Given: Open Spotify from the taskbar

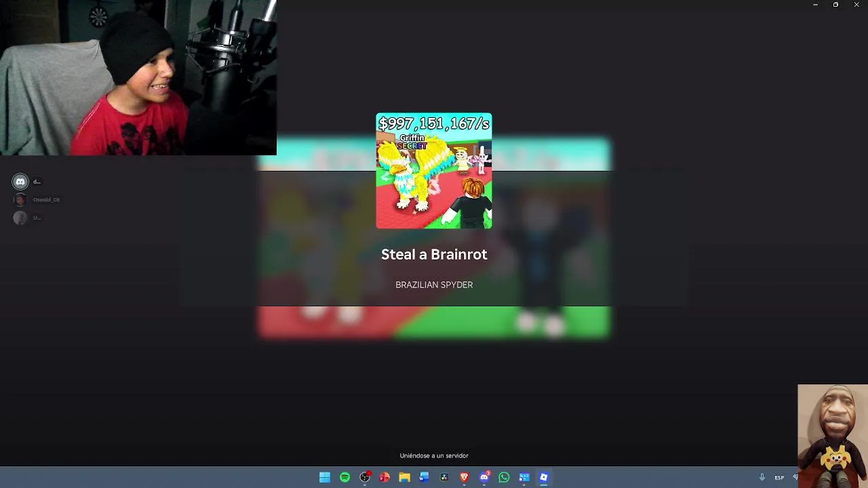Looking at the screenshot, I should tap(344, 477).
